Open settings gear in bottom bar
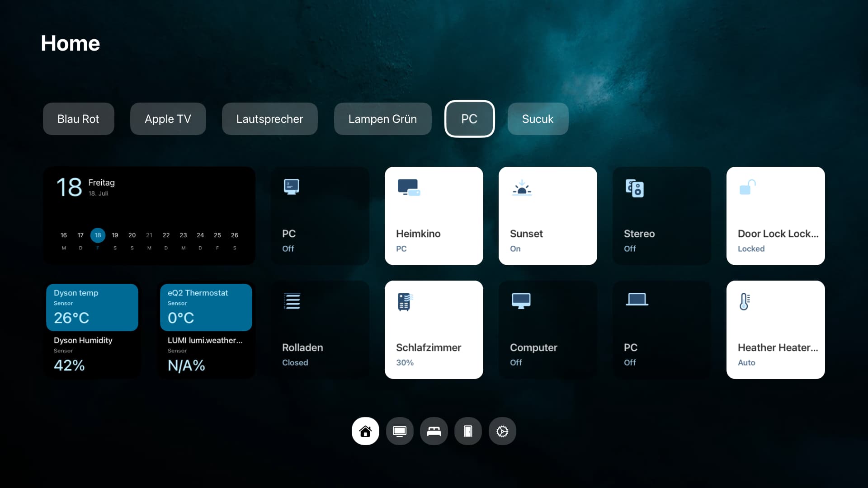 502,431
